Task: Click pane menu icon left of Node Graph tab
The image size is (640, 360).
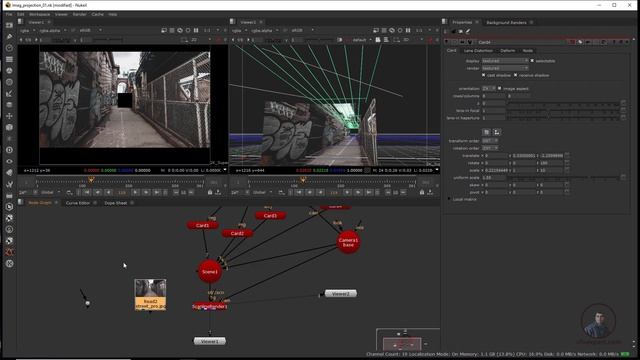Action: [x=20, y=203]
